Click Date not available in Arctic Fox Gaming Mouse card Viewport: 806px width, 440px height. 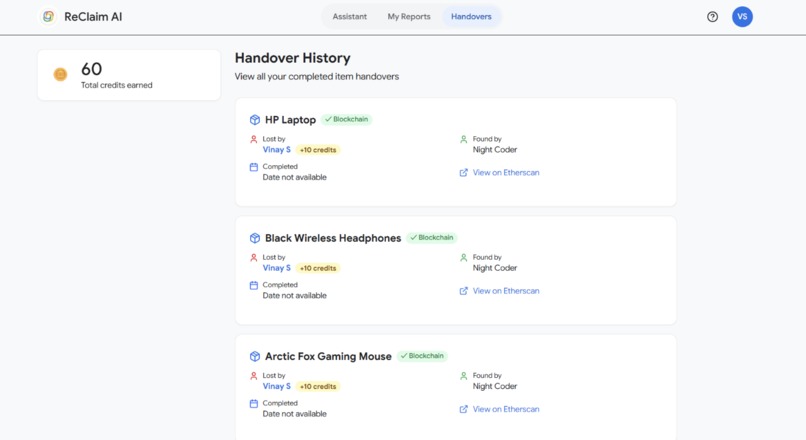point(295,414)
